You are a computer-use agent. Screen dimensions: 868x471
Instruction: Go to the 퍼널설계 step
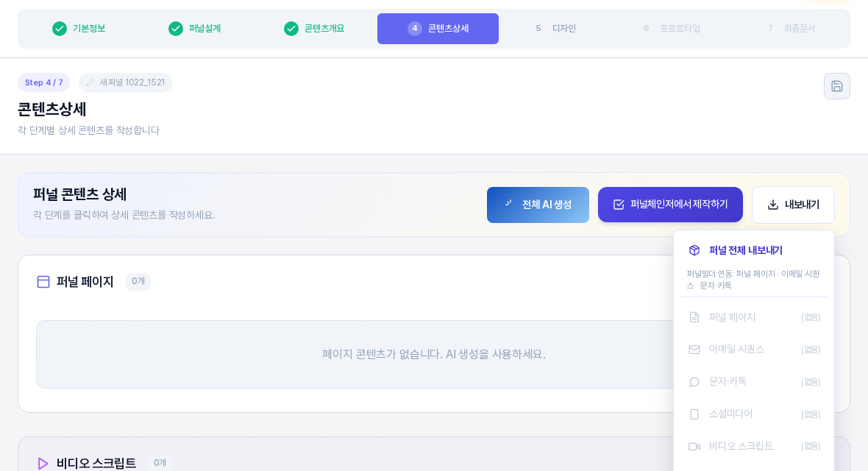click(195, 28)
